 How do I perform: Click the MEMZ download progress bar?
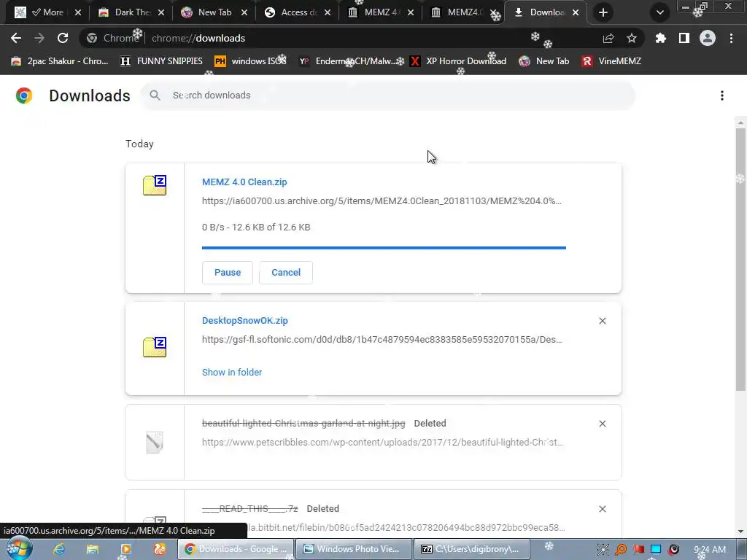pyautogui.click(x=384, y=248)
